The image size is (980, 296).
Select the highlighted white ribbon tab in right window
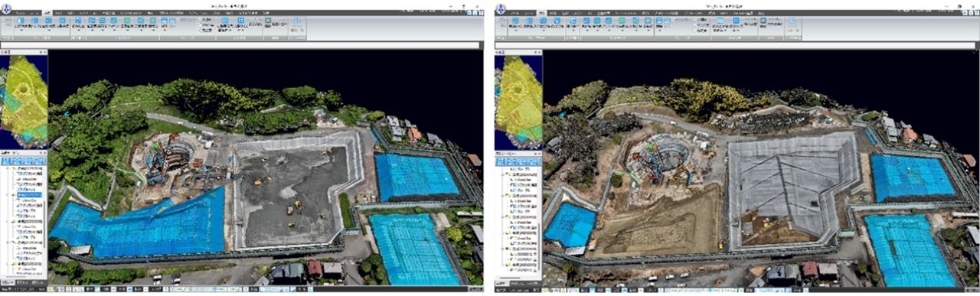[x=541, y=12]
